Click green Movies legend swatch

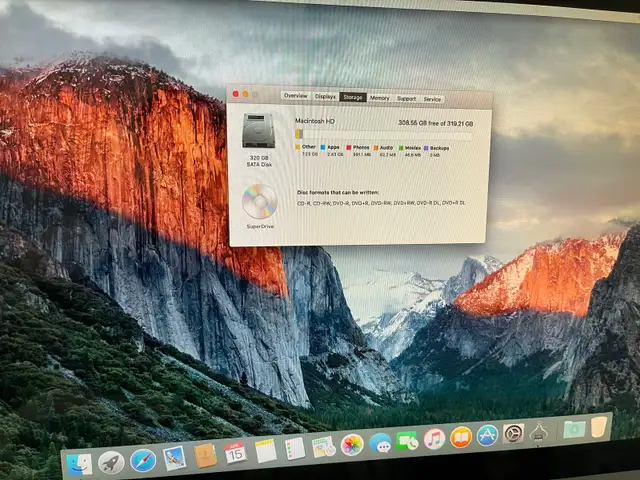pyautogui.click(x=401, y=148)
